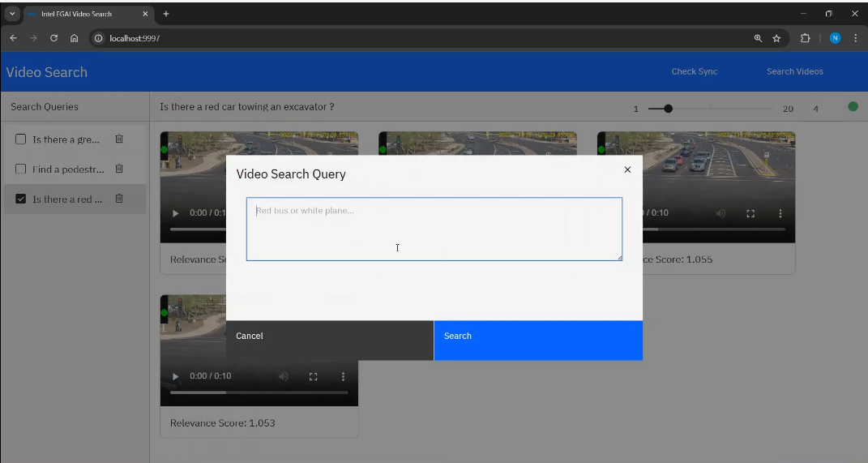Uncheck the 'Is there a red...' query checkbox
Viewport: 868px width, 463px height.
(x=21, y=199)
